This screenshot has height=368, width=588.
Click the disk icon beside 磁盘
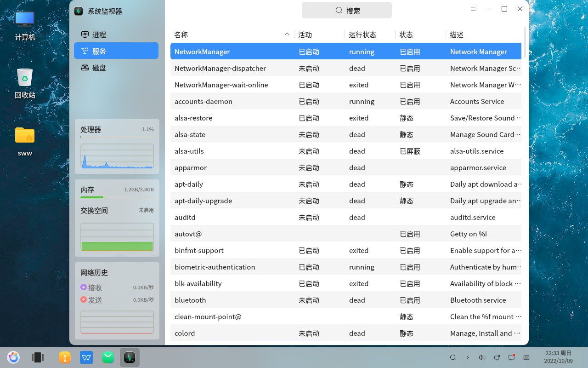coord(85,68)
